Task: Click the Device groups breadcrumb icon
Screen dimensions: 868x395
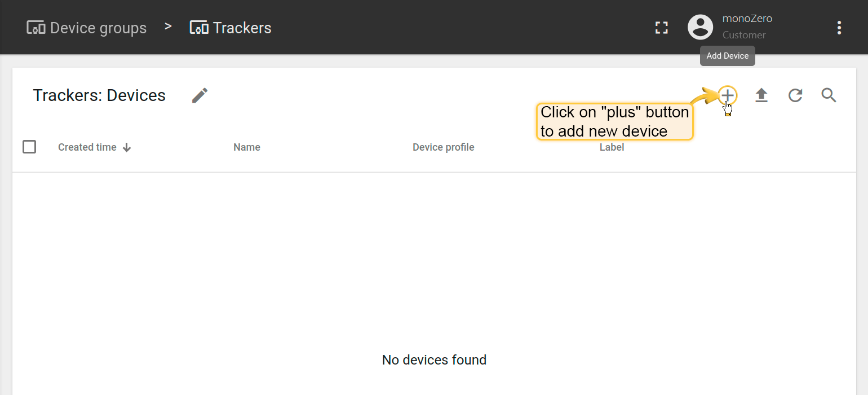Action: click(36, 28)
